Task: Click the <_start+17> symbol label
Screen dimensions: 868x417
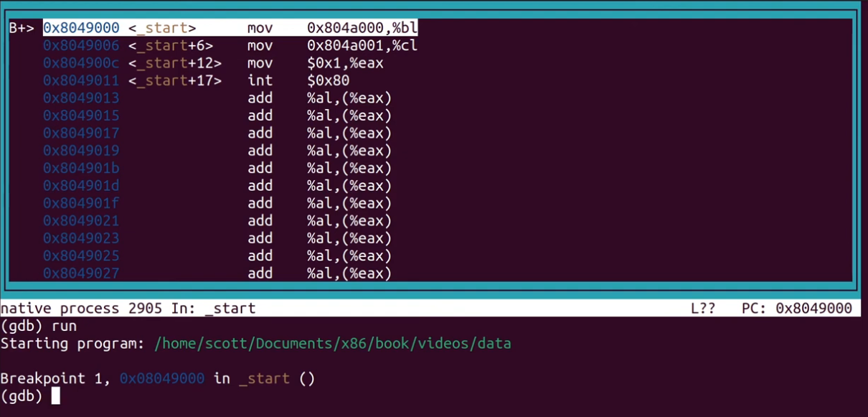Action: click(x=175, y=80)
